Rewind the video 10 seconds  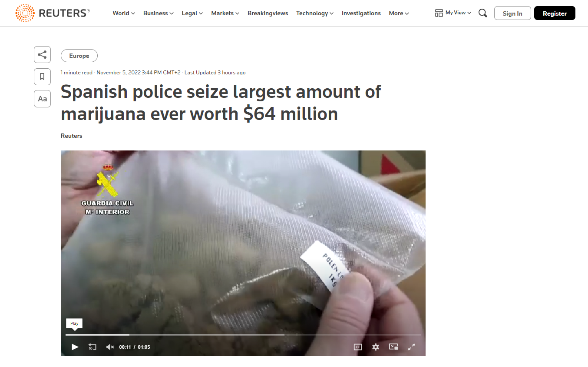click(x=92, y=347)
